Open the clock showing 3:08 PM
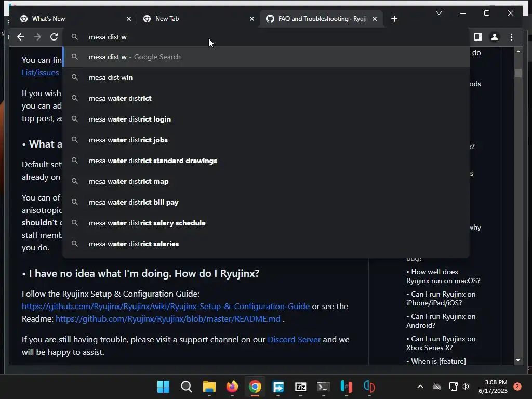Viewport: 532px width, 399px height. (493, 387)
